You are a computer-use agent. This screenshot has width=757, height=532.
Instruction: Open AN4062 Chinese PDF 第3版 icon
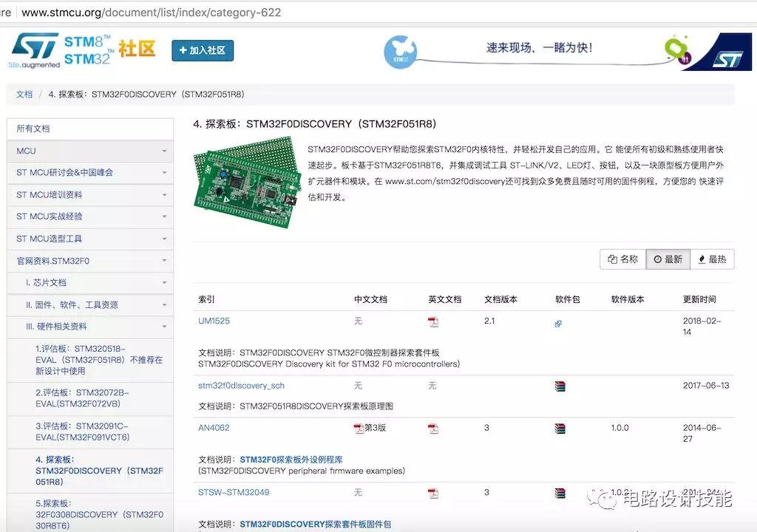(x=359, y=429)
